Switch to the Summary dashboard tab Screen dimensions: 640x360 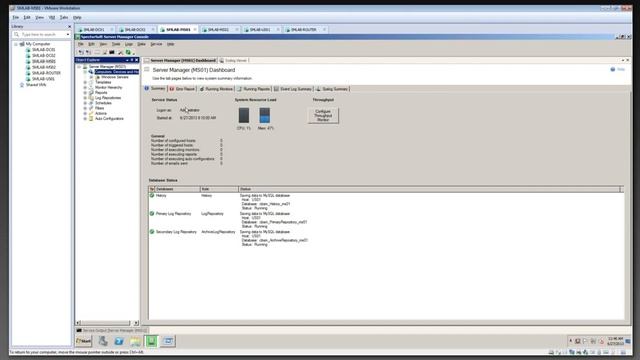pyautogui.click(x=155, y=89)
